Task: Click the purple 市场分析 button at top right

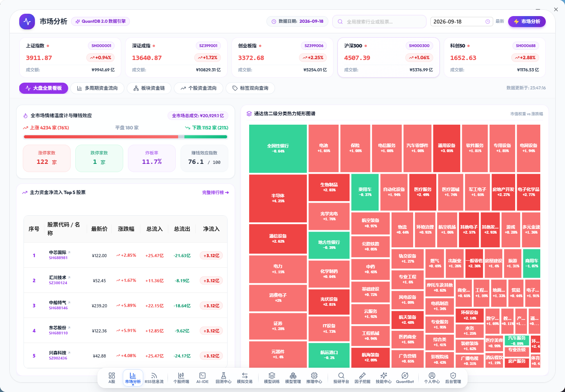Action: pos(527,22)
